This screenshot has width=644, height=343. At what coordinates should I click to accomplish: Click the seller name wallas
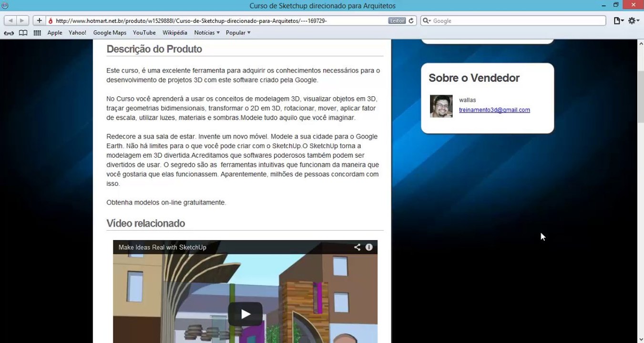point(467,100)
